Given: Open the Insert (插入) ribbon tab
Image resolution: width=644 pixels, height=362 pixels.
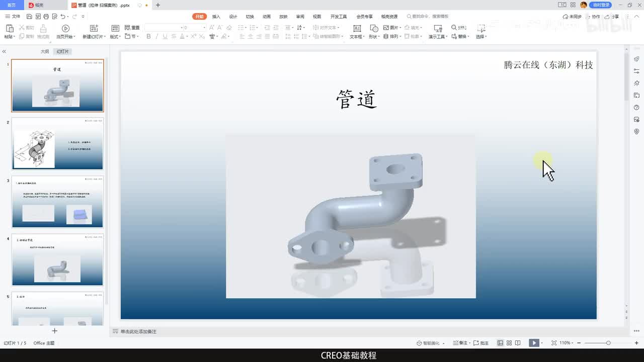Looking at the screenshot, I should pyautogui.click(x=216, y=17).
